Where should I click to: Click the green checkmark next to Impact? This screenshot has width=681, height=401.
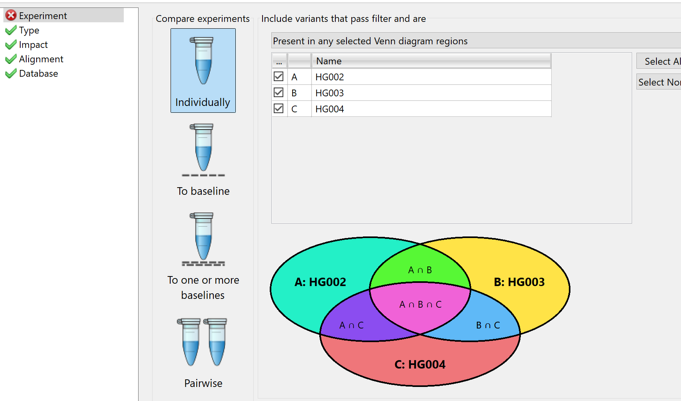(11, 45)
